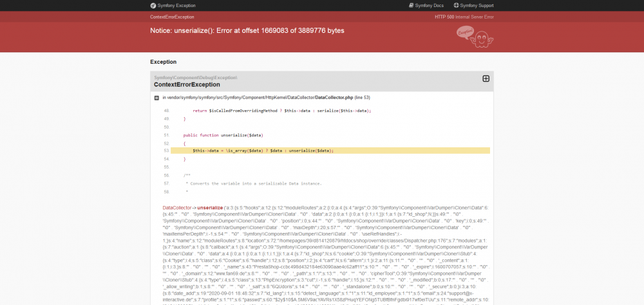Click the 'public function unserialize($data)' line
Screen dimensions: 644x305
(223, 135)
